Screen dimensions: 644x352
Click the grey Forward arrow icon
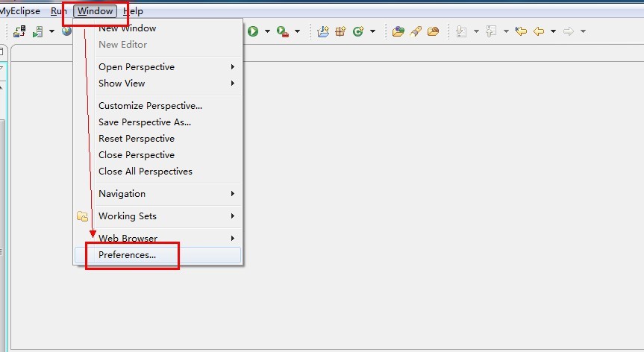(x=569, y=31)
